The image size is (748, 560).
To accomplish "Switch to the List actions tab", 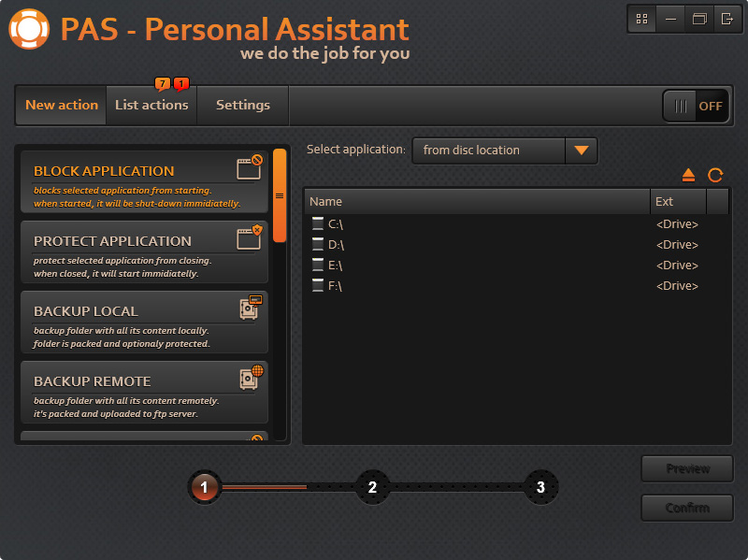I will coord(151,105).
